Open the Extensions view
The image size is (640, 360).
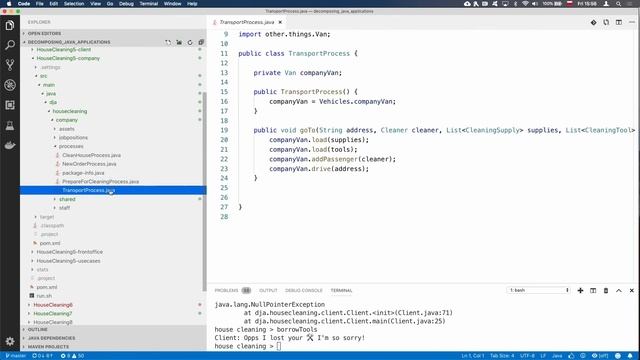(10, 105)
